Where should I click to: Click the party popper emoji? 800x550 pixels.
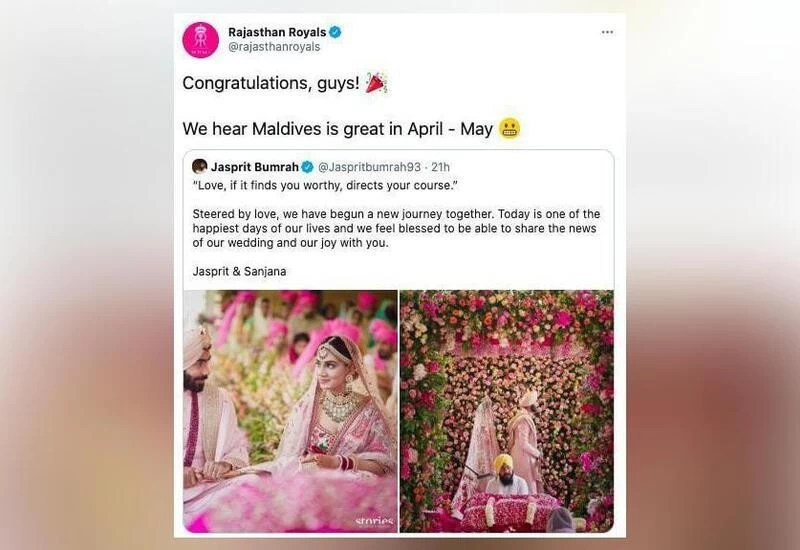point(377,83)
